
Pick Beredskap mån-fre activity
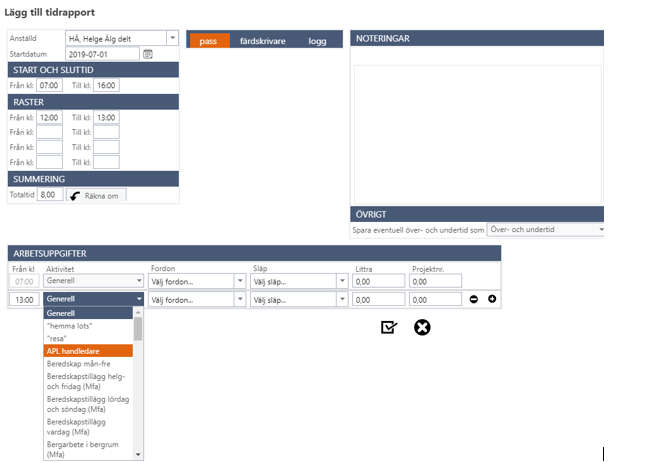pos(88,364)
